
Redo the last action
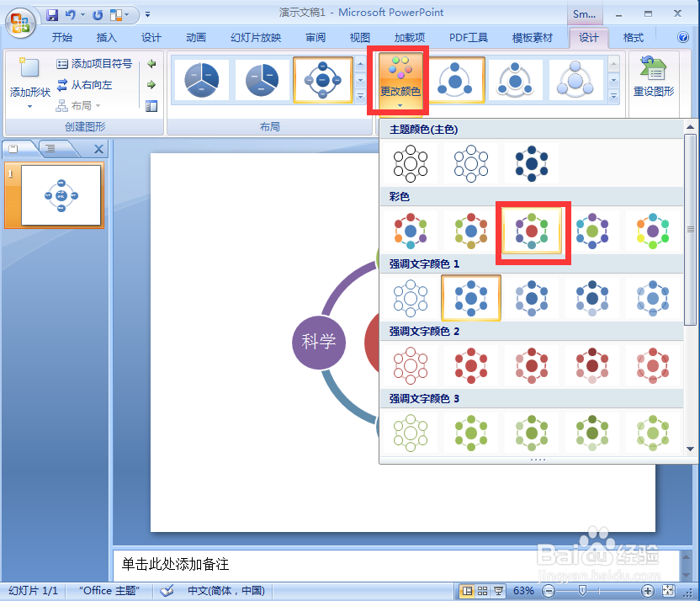click(x=98, y=15)
